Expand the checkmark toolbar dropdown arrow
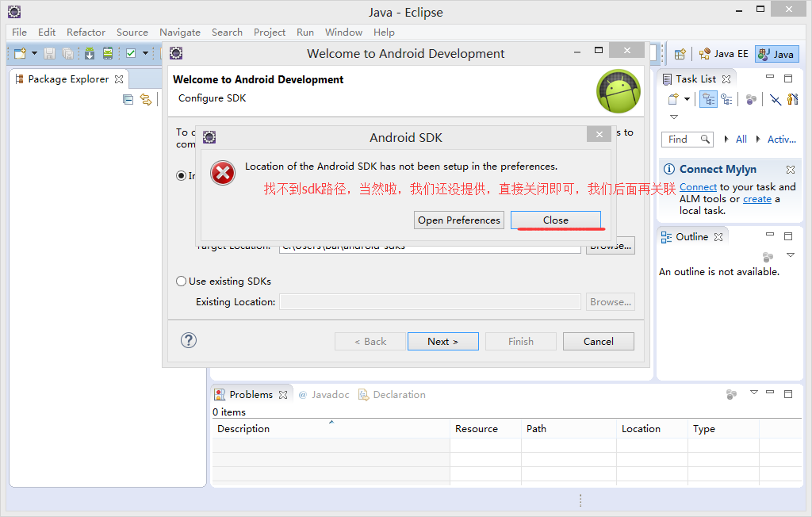 pyautogui.click(x=146, y=53)
